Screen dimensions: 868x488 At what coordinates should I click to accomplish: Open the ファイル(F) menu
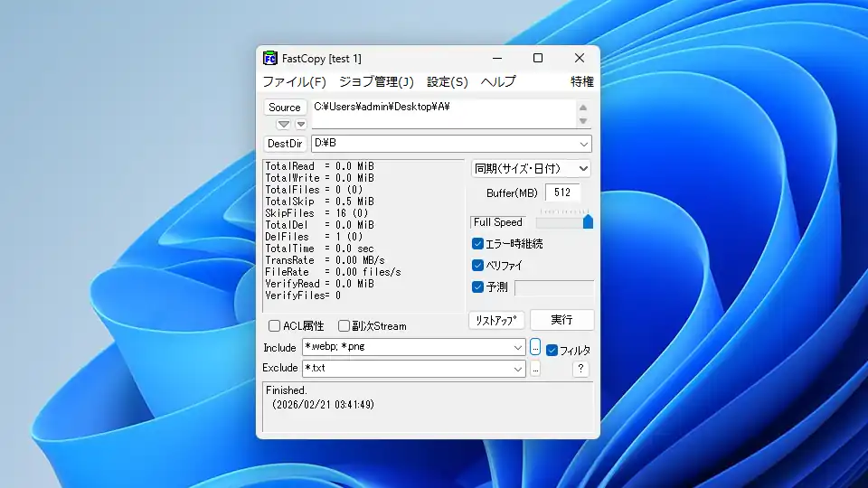click(x=294, y=82)
